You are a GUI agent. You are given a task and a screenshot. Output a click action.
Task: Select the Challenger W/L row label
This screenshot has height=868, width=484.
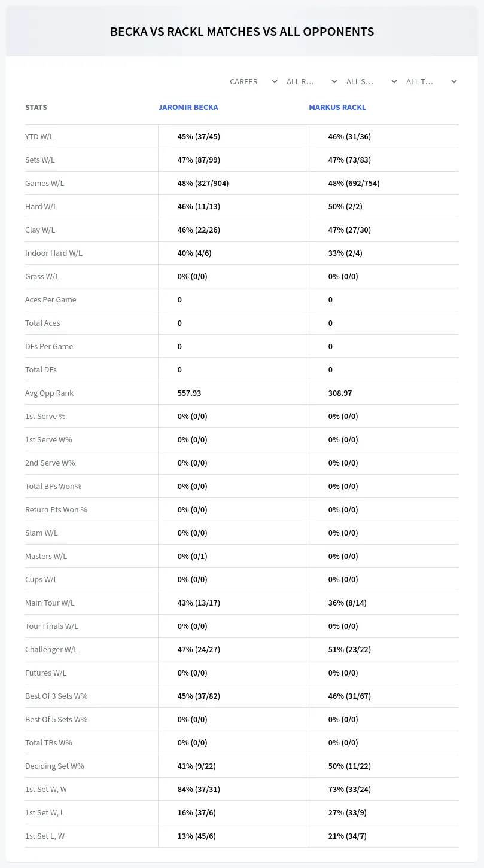[51, 649]
